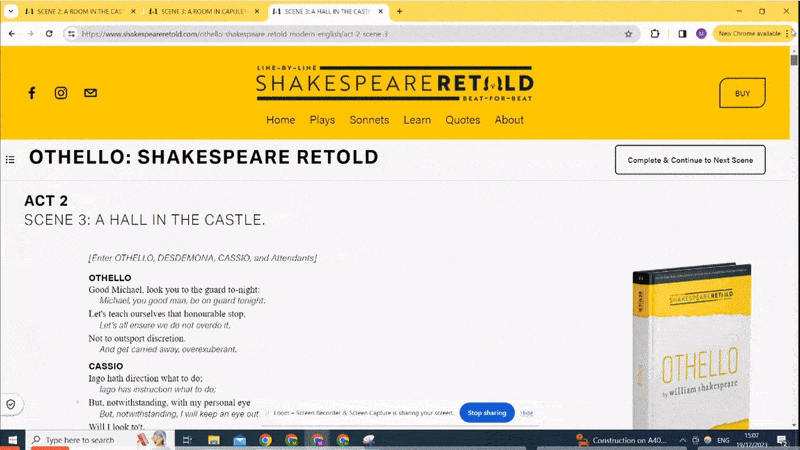This screenshot has height=450, width=800.
Task: Reload the page with refresh icon
Action: point(49,34)
